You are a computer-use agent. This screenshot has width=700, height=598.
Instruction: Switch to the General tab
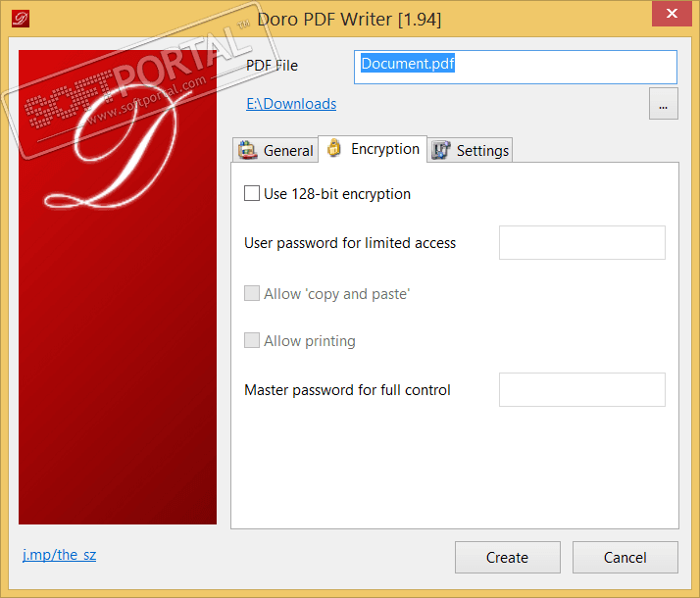275,150
